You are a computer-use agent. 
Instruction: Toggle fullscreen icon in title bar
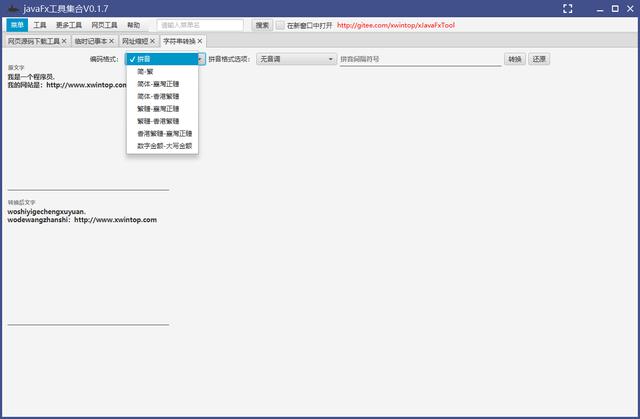click(x=567, y=9)
